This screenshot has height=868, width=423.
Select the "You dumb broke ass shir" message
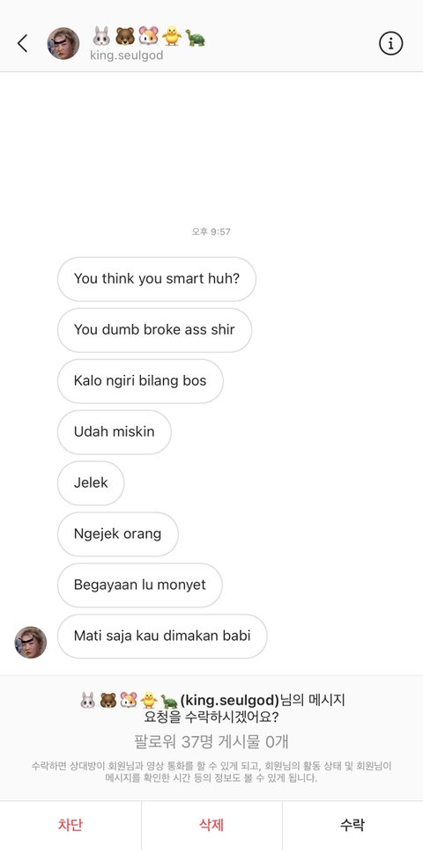[x=155, y=330]
